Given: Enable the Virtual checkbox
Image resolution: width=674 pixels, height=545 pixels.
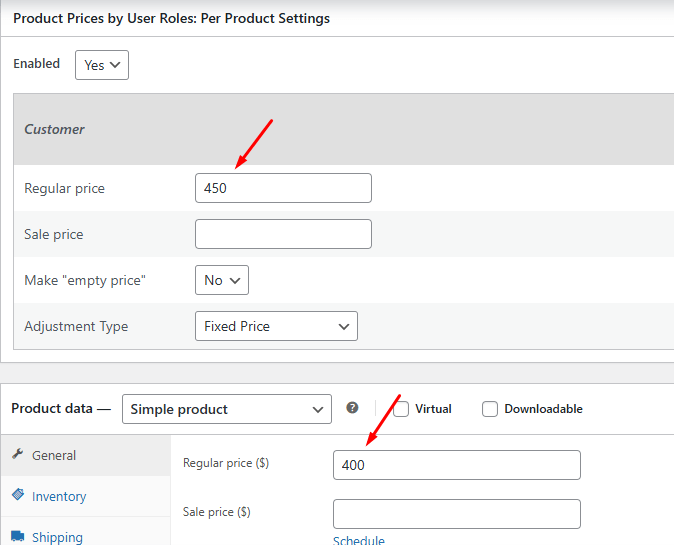Looking at the screenshot, I should click(x=401, y=409).
